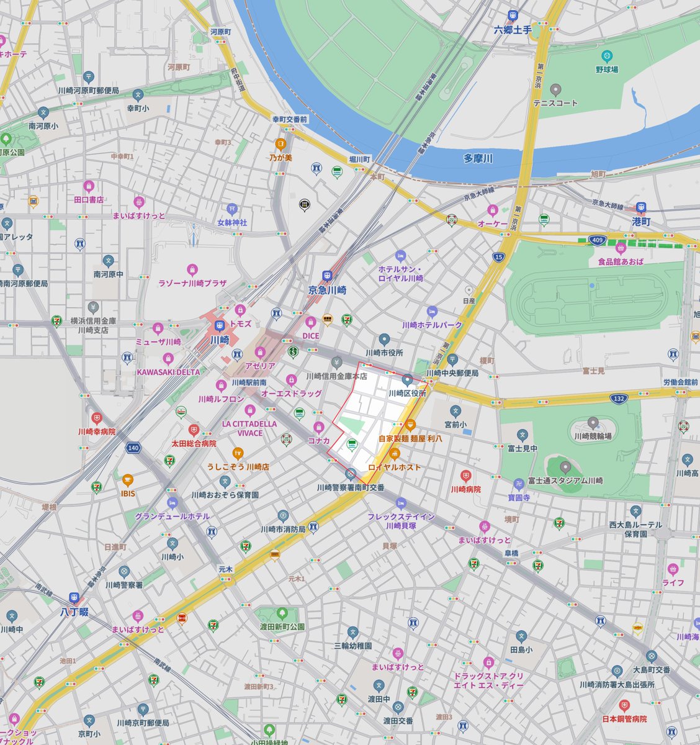Viewport: 700px width, 745px height.
Task: Click the 川崎河原町郵便局 post office icon
Action: (x=89, y=77)
